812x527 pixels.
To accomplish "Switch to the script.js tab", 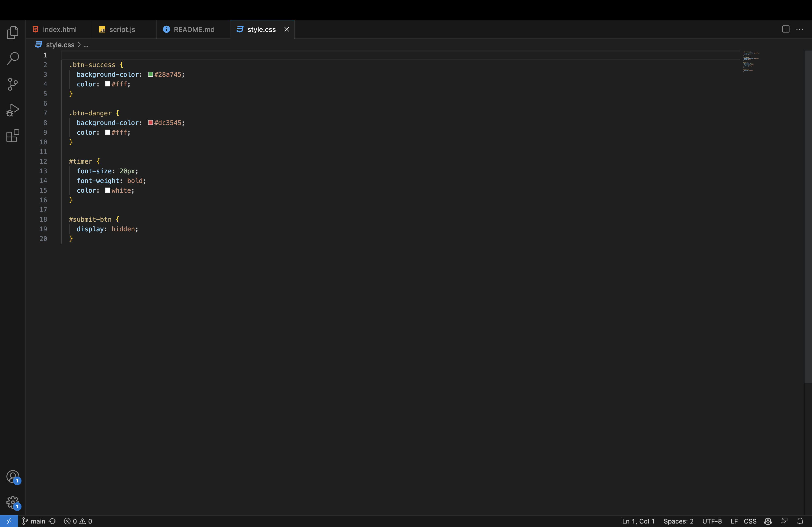I will (122, 29).
